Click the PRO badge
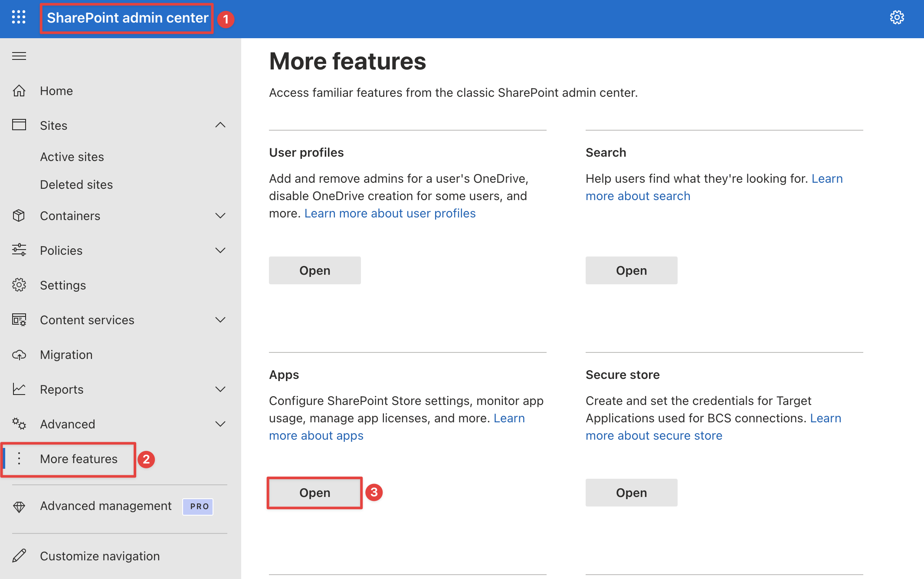This screenshot has width=924, height=579. [x=198, y=507]
